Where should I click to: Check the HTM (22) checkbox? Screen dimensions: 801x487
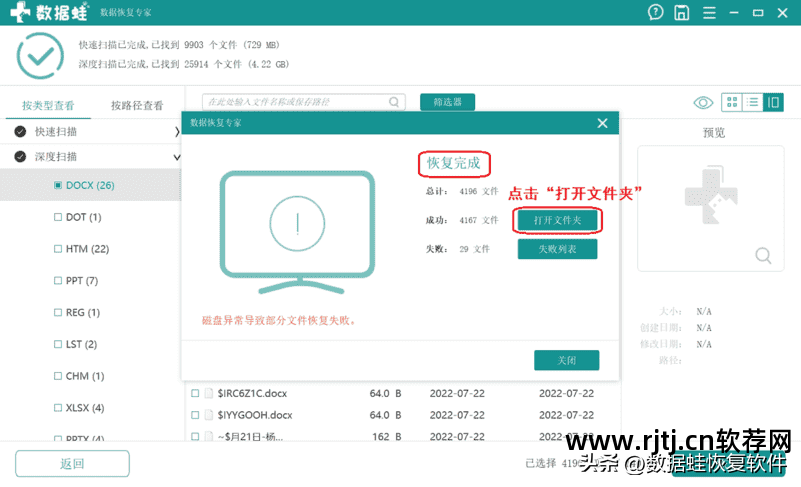point(58,249)
